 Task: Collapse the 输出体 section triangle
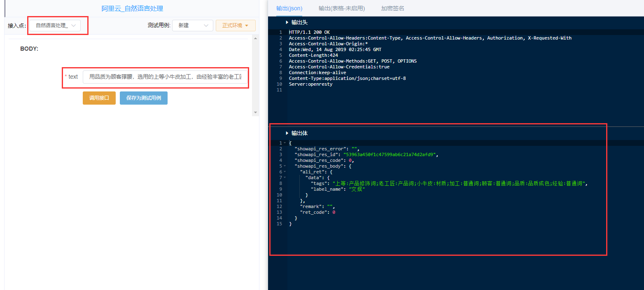(287, 133)
